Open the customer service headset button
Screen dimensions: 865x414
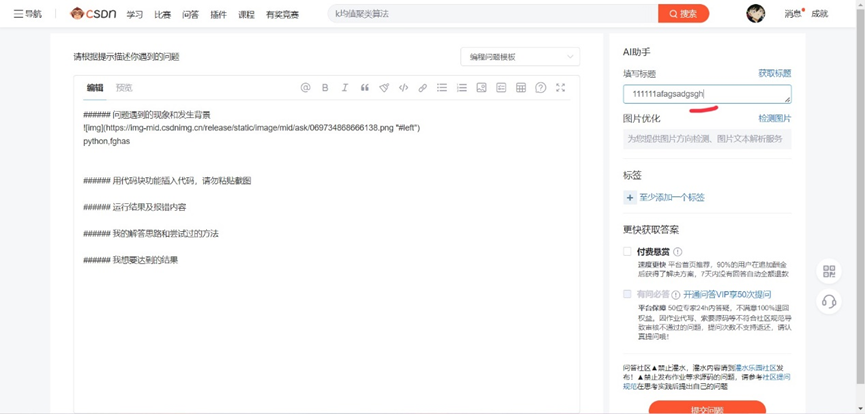829,301
